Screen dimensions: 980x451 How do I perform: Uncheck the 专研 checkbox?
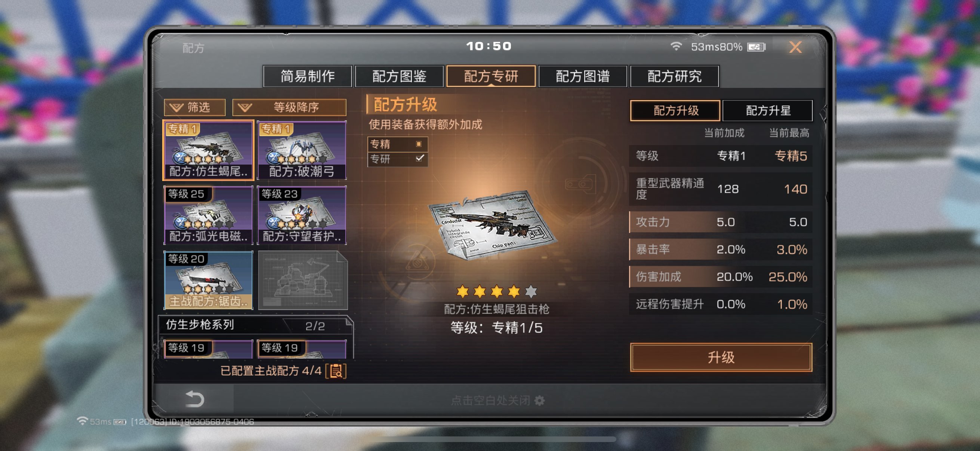tap(419, 158)
